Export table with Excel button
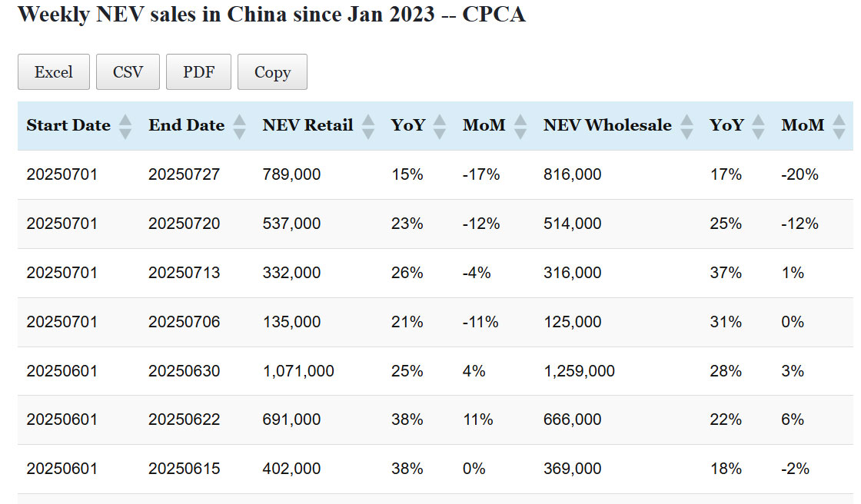861x504 pixels. click(x=54, y=72)
